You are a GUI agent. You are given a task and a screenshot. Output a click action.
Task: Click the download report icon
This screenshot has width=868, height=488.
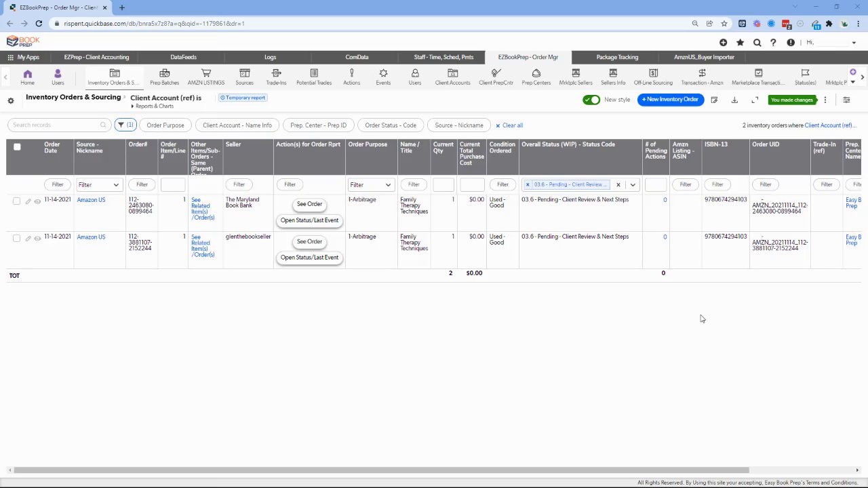pyautogui.click(x=734, y=100)
